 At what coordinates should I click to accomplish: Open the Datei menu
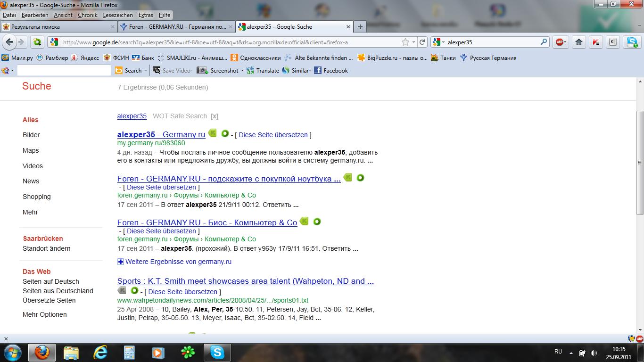(9, 15)
